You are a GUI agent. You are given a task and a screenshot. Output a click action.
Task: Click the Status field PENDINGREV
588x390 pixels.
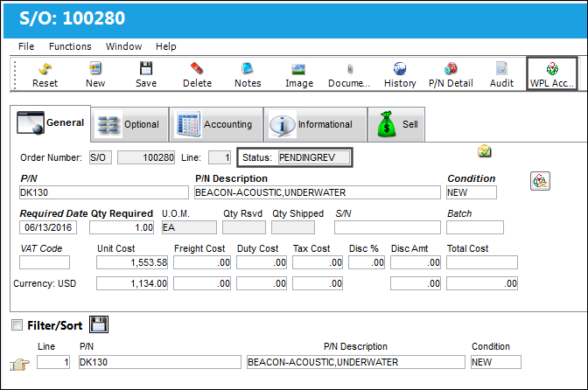(x=314, y=157)
